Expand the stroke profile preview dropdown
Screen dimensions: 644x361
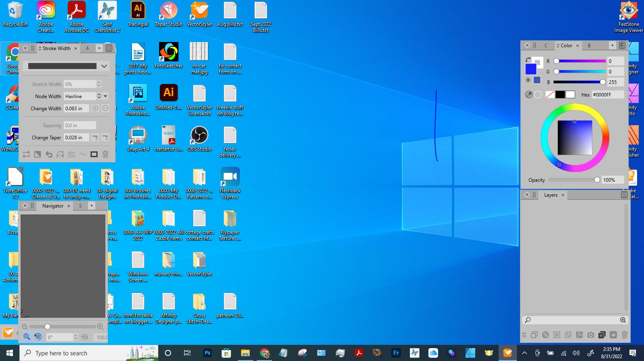click(104, 66)
